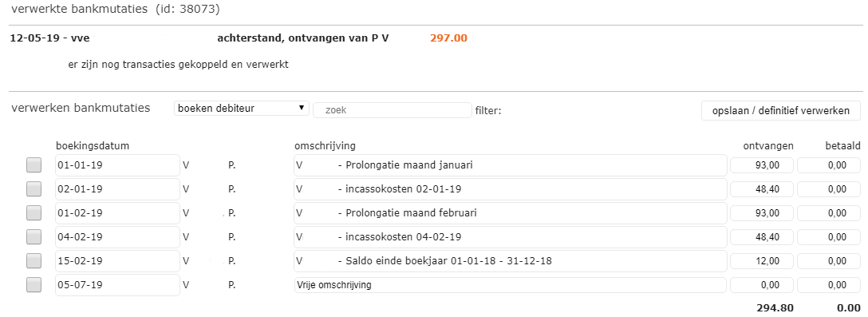Click the 'Vrije omschrijving' description field
This screenshot has height=317, width=868.
click(510, 285)
